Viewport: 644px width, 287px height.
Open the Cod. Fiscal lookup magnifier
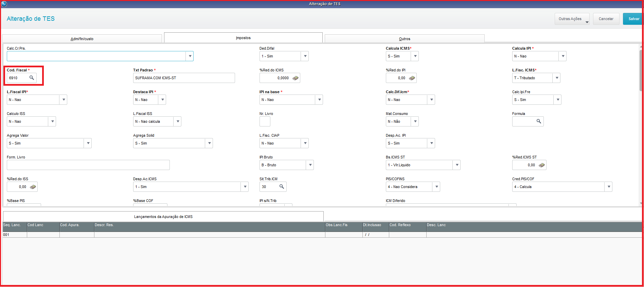click(x=32, y=78)
